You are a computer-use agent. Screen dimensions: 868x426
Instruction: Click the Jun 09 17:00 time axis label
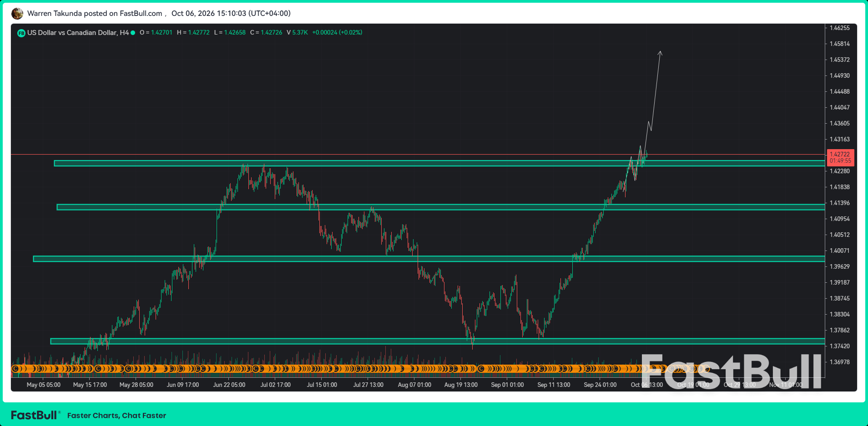(x=183, y=385)
